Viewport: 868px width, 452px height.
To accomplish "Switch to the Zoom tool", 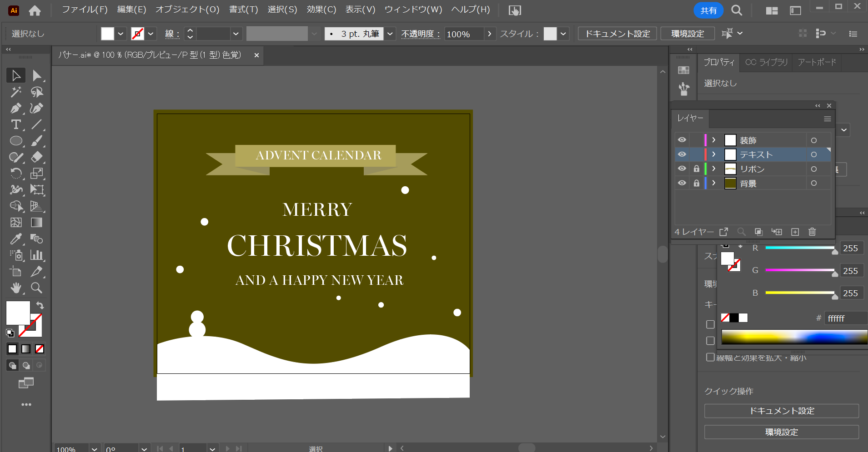I will tap(36, 288).
